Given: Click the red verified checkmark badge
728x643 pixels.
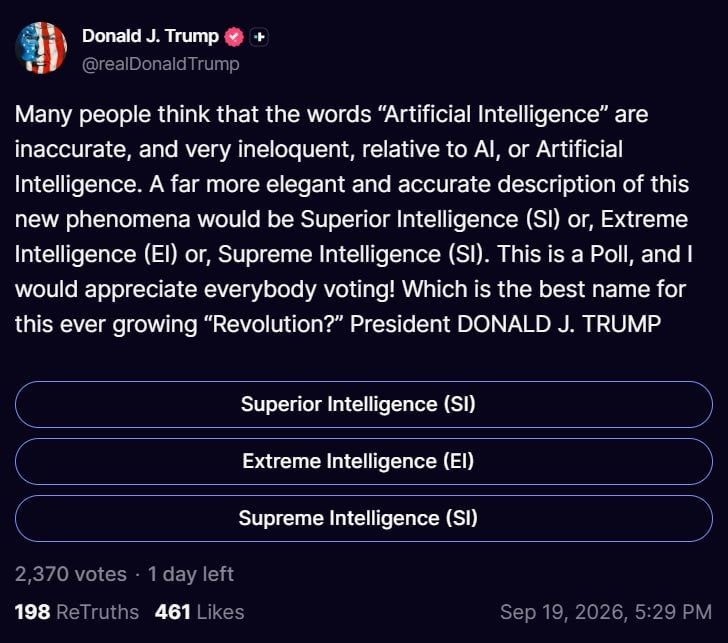Looking at the screenshot, I should click(x=234, y=37).
